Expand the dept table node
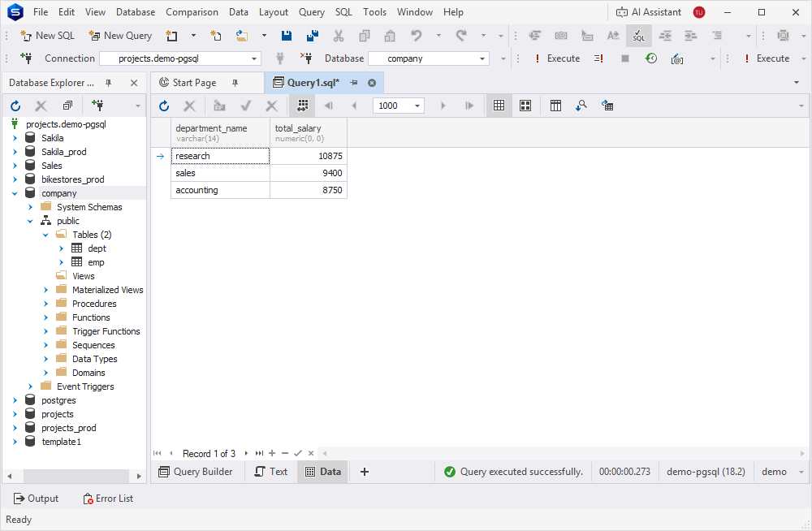Image resolution: width=812 pixels, height=531 pixels. 61,248
